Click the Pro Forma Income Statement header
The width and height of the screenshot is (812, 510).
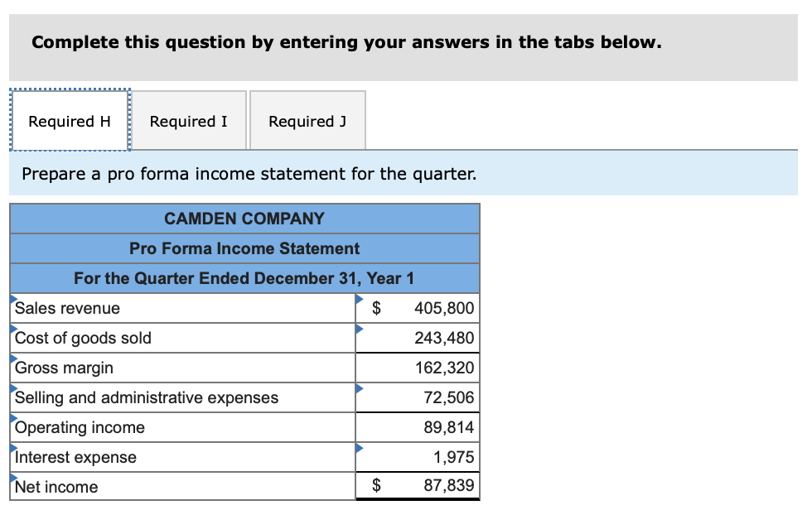(244, 248)
